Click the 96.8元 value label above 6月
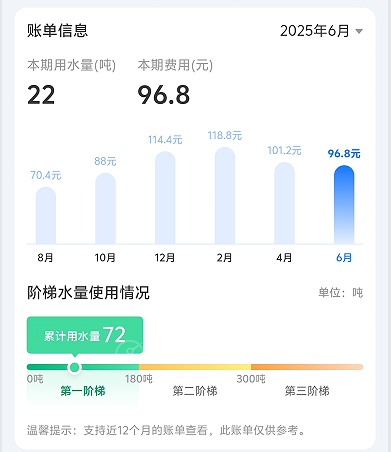 point(344,154)
